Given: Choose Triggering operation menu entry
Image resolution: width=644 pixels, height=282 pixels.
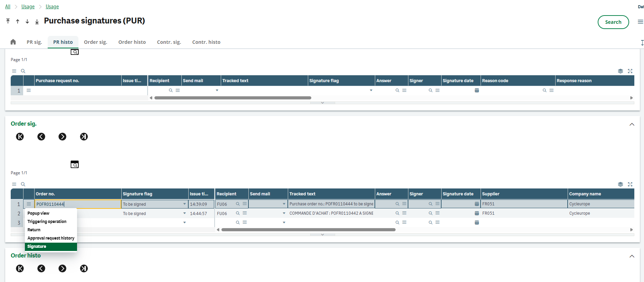Looking at the screenshot, I should point(51,222).
